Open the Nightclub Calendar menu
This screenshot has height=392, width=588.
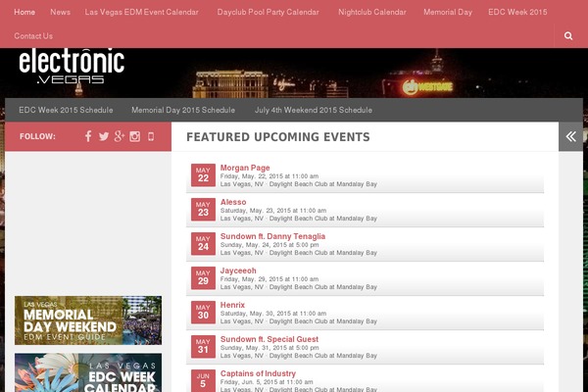tap(372, 12)
